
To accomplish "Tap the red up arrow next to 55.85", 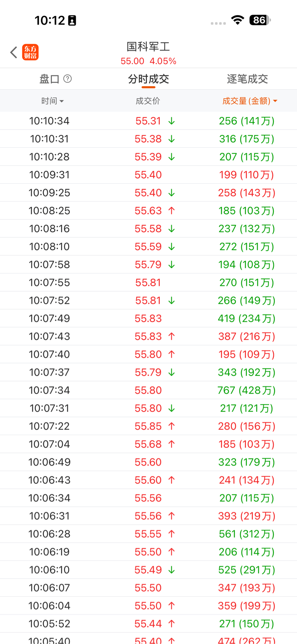I will (172, 426).
